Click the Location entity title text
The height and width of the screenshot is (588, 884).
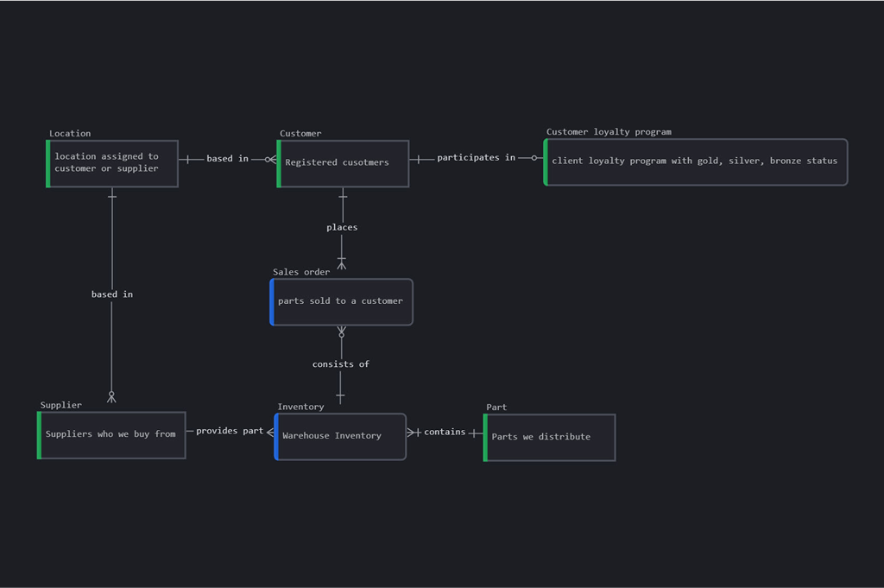coord(69,133)
